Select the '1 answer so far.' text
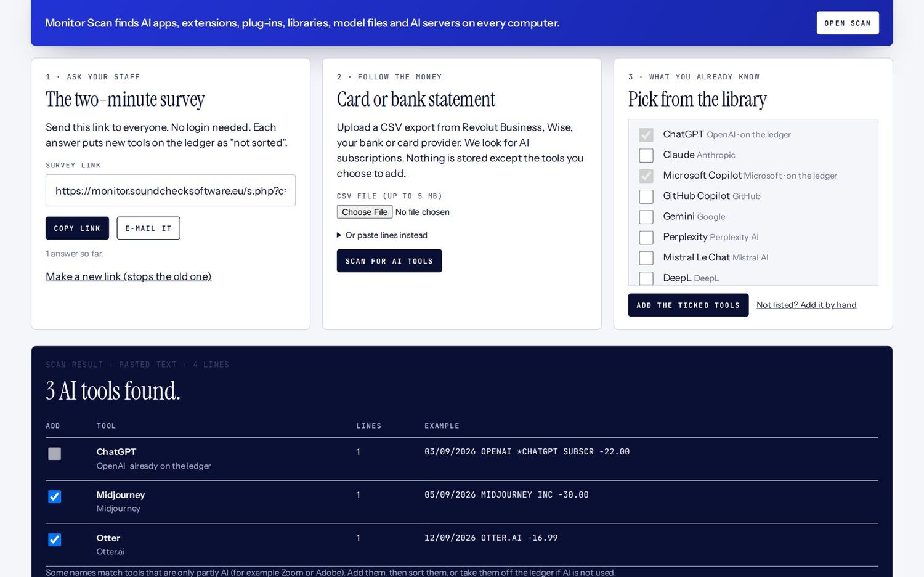924x577 pixels. tap(75, 254)
